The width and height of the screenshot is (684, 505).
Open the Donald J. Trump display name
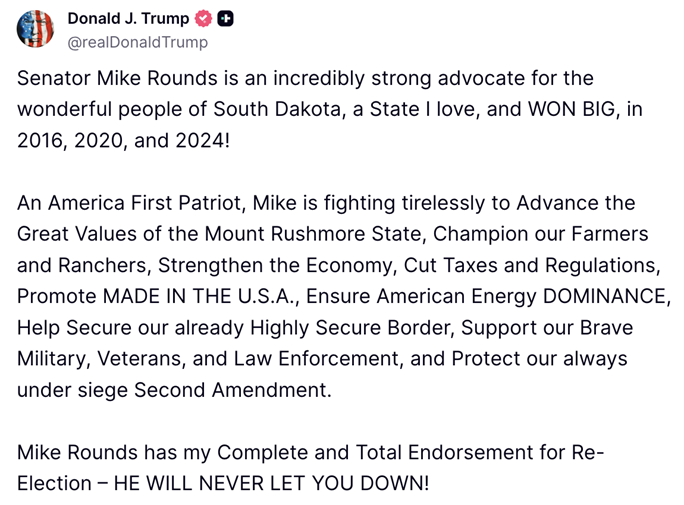(x=128, y=19)
